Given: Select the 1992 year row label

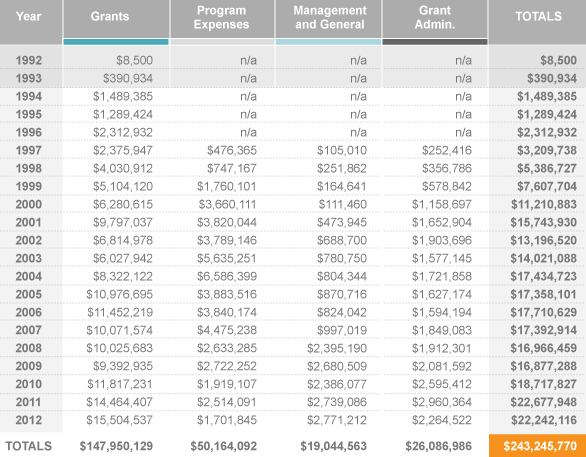Looking at the screenshot, I should pos(28,60).
